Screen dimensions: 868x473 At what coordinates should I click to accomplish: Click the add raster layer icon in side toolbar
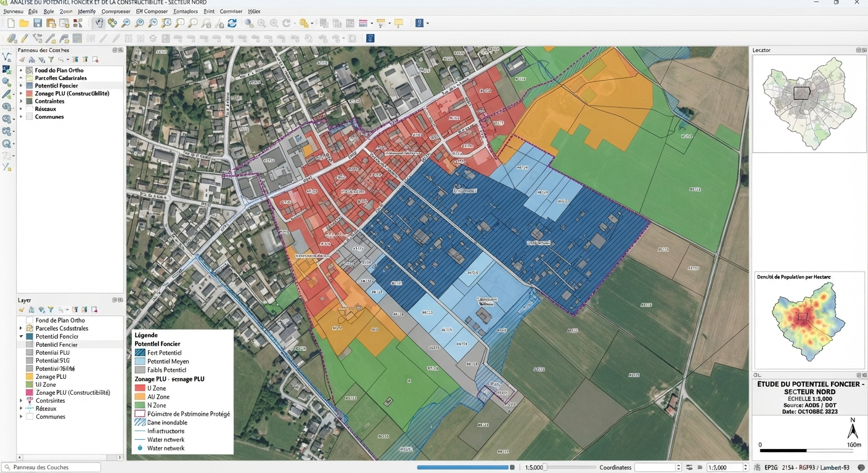click(x=7, y=69)
